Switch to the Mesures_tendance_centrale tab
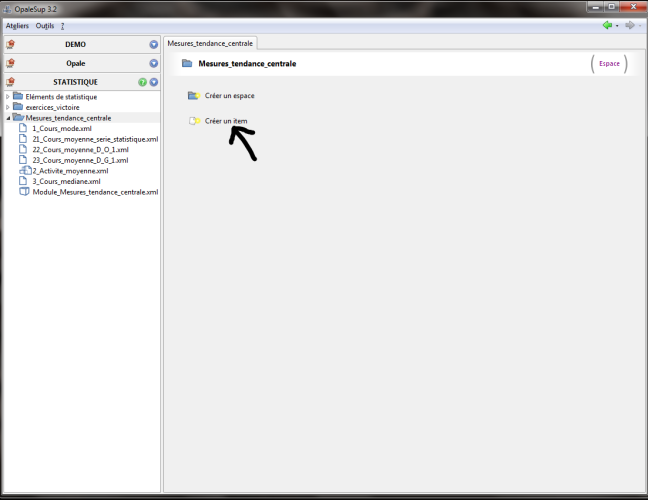 coord(210,43)
